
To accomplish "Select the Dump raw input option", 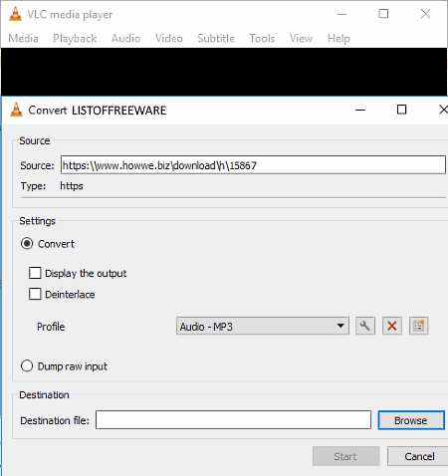I will [27, 366].
